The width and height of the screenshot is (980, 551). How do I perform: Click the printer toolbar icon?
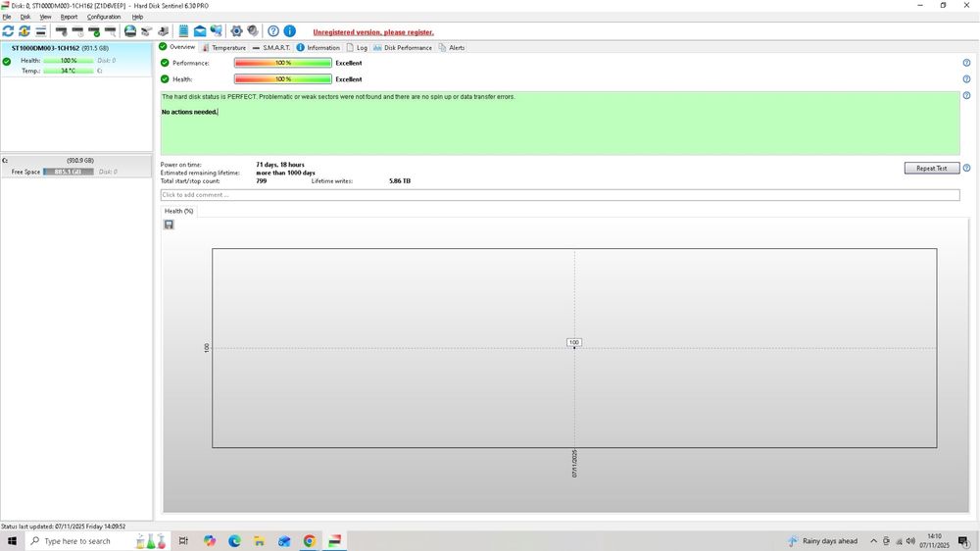163,30
